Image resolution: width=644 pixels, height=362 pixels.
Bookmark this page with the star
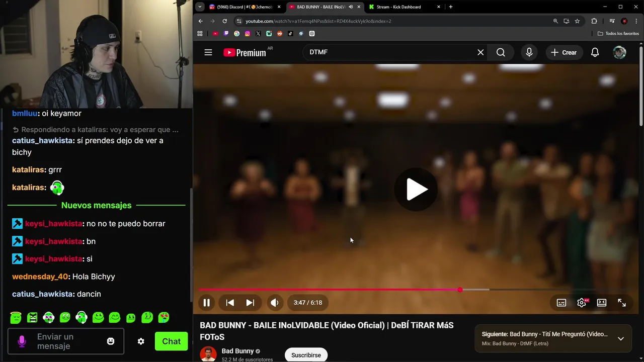(577, 21)
